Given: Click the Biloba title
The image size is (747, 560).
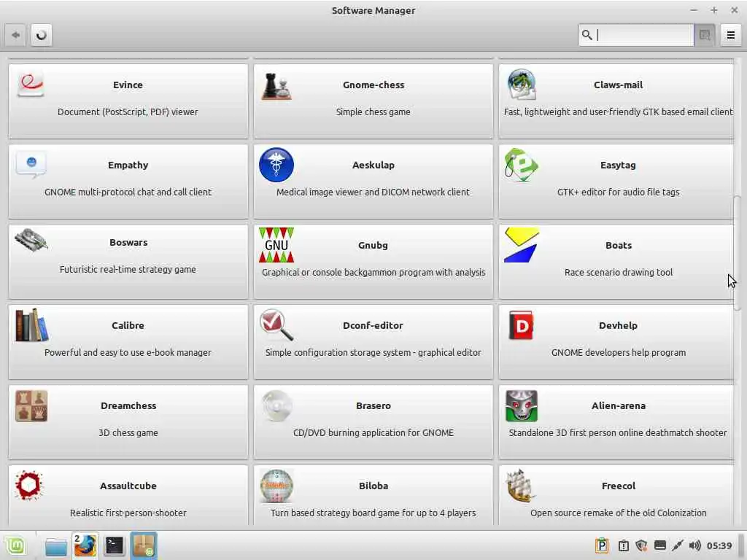Looking at the screenshot, I should [x=373, y=486].
